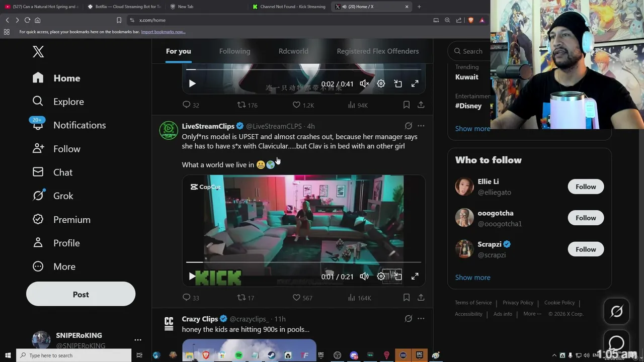Open the Kuwait trending topic

click(466, 77)
